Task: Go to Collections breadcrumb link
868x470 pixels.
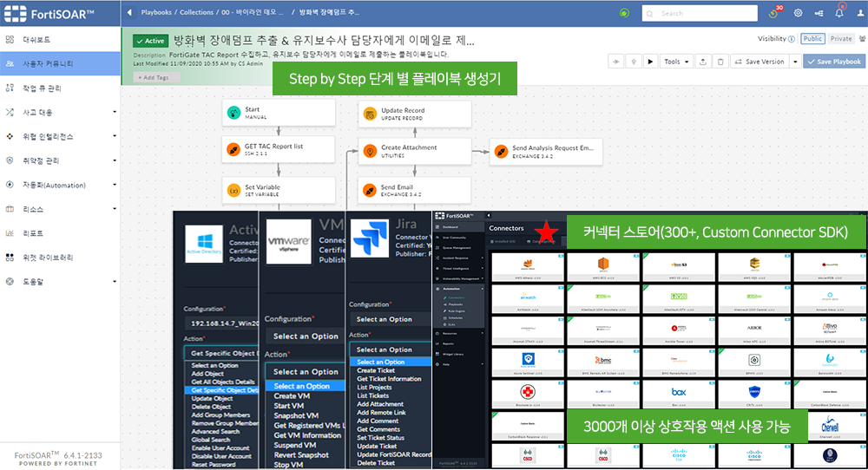Action: tap(196, 12)
